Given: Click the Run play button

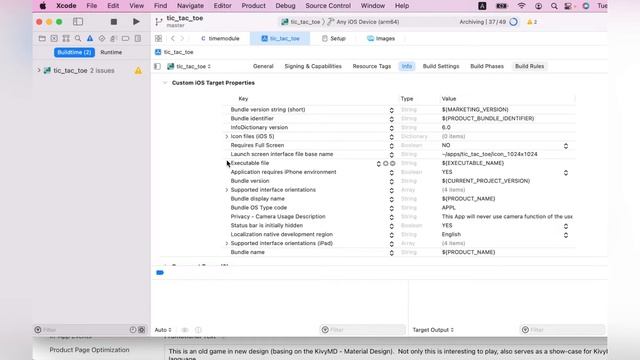Looking at the screenshot, I should coord(136,22).
